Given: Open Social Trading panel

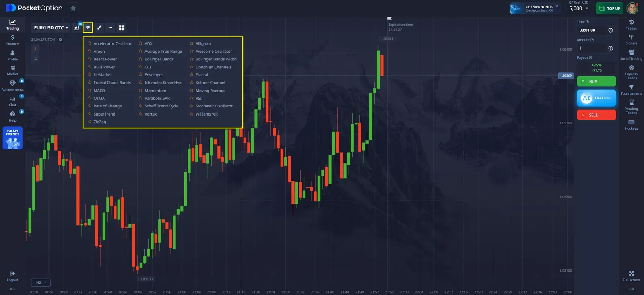Looking at the screenshot, I should tap(631, 55).
